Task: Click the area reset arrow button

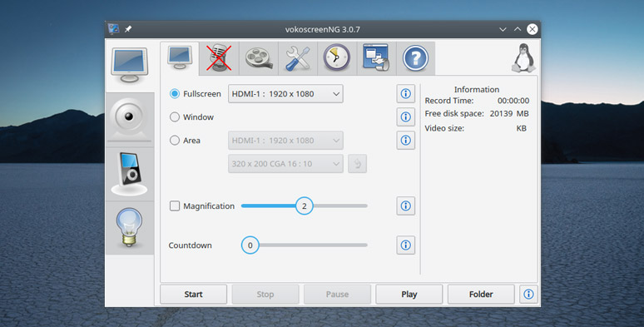Action: 357,163
